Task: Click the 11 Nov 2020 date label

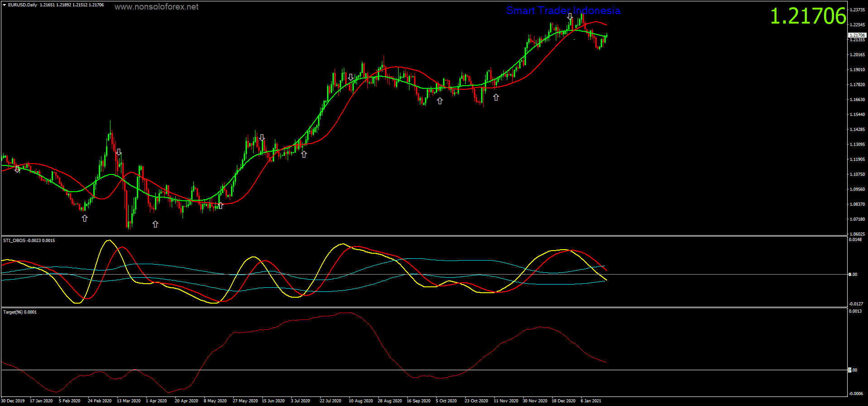Action: click(x=506, y=401)
